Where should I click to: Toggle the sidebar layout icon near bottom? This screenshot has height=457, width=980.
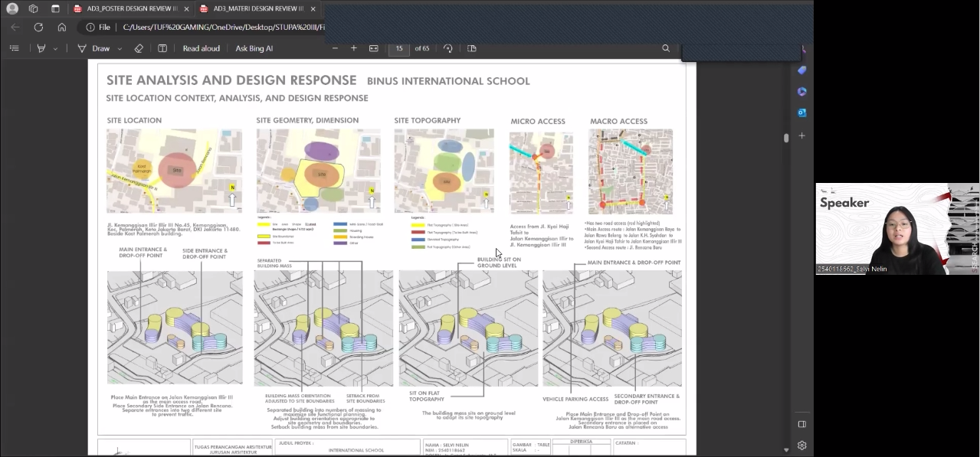tap(802, 424)
